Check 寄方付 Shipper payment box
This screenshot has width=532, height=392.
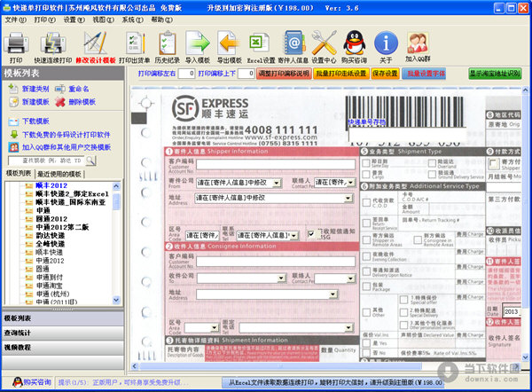point(494,164)
